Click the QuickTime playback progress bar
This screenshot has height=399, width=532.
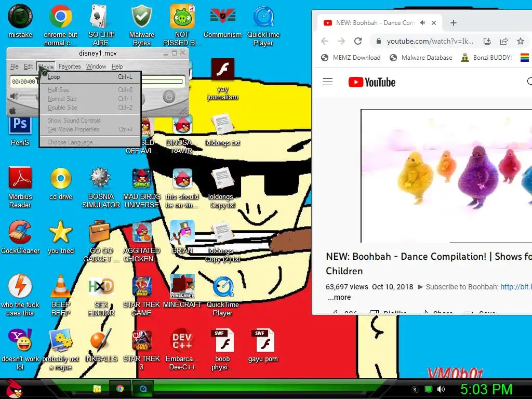163,82
